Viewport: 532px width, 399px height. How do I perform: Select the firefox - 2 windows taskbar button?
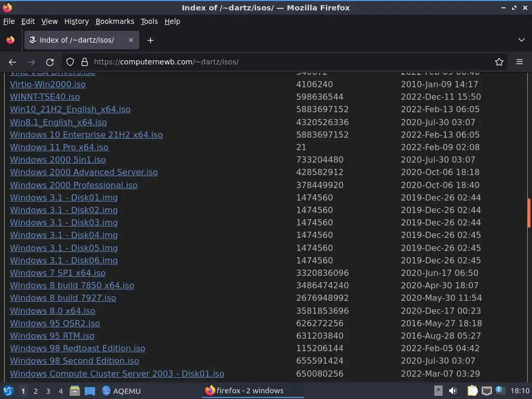pos(253,391)
